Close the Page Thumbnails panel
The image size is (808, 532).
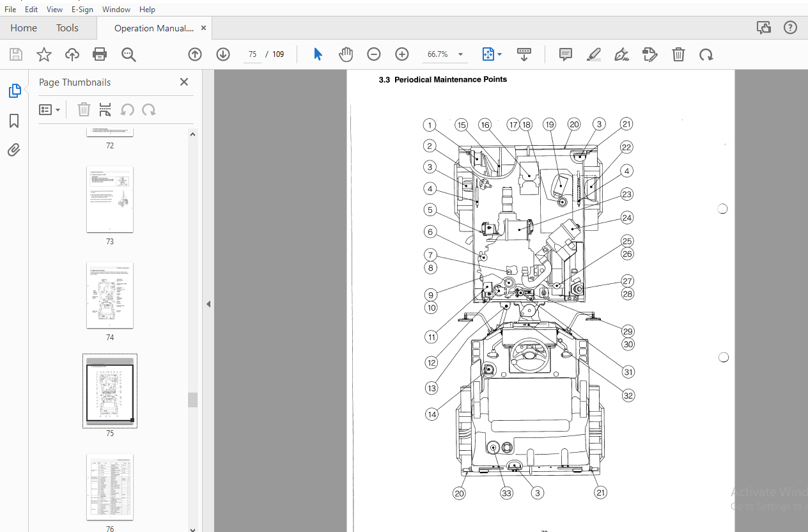click(x=184, y=82)
